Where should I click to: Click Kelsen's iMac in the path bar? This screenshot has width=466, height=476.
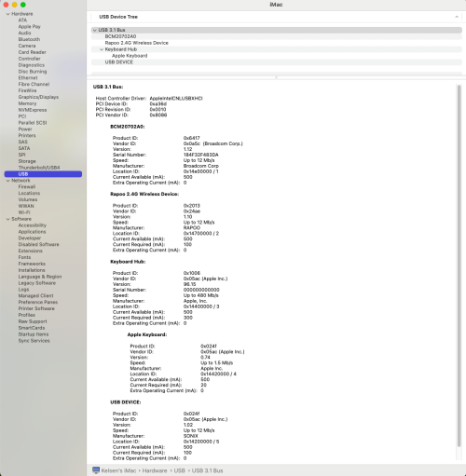(118, 470)
